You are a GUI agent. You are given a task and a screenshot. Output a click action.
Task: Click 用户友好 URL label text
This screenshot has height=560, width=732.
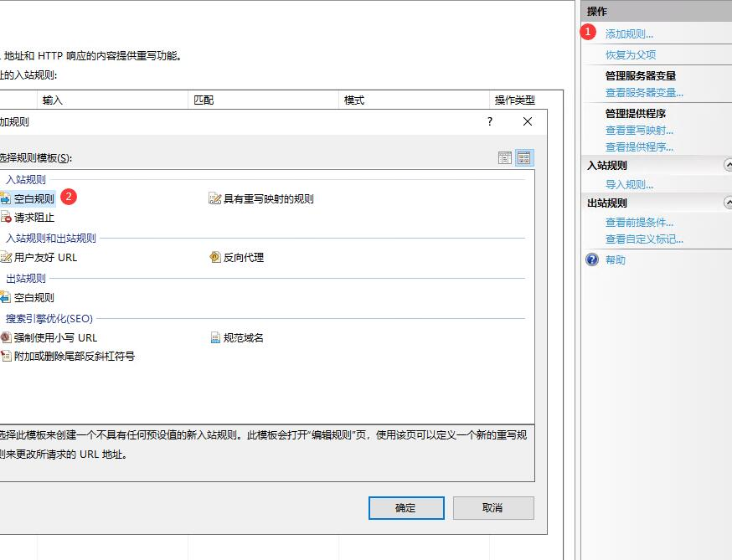[45, 258]
